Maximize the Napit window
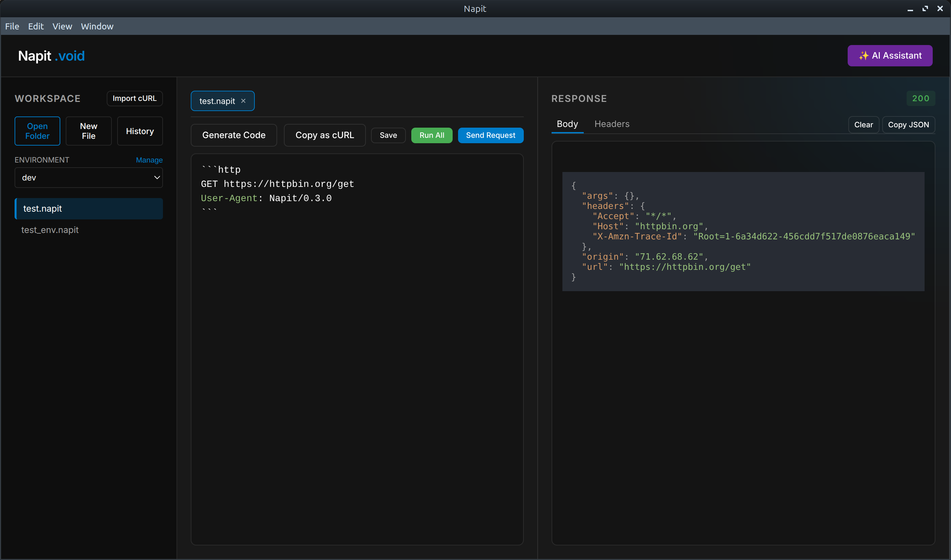Viewport: 951px width, 560px height. point(925,9)
